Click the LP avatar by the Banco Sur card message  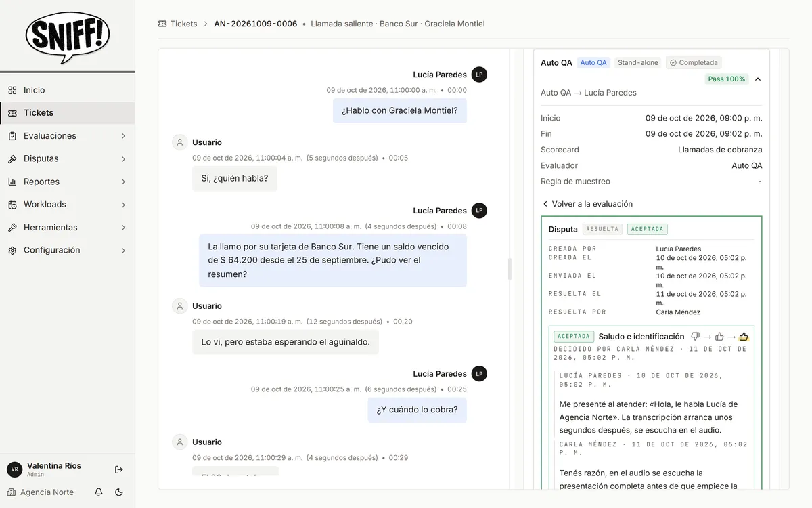click(479, 211)
